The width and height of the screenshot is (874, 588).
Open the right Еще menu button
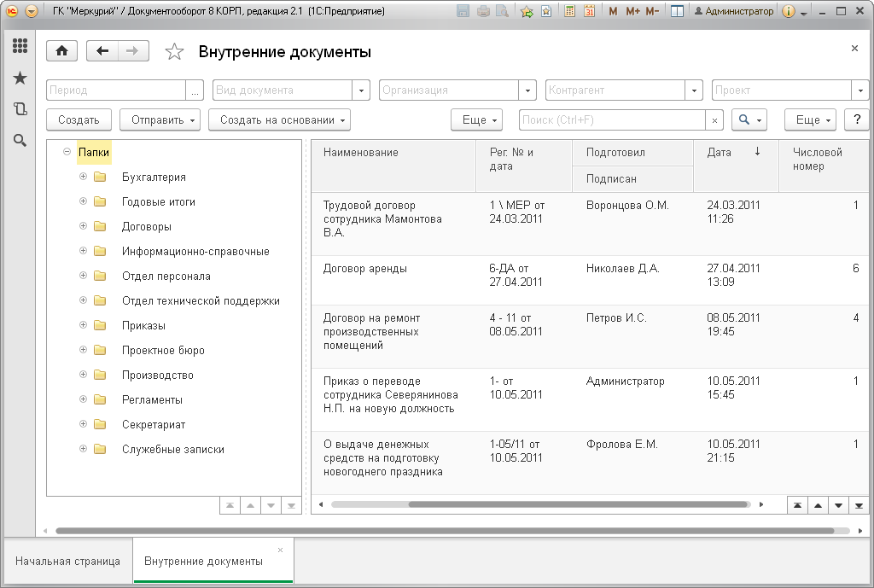click(811, 119)
